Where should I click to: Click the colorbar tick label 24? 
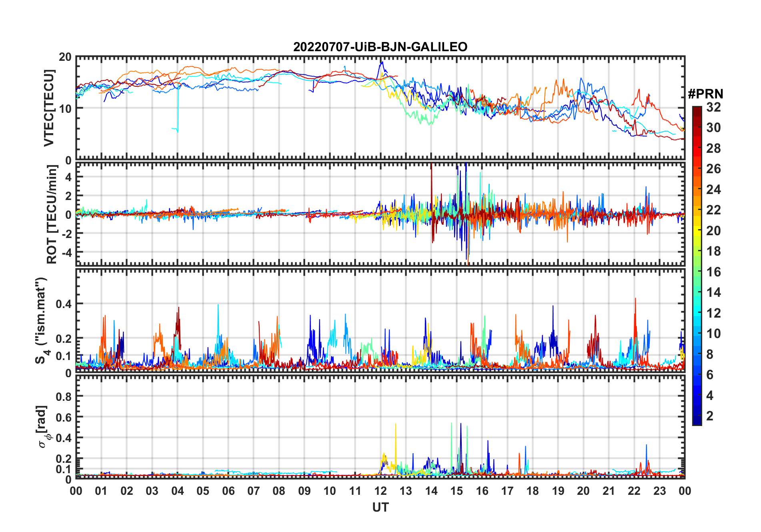pos(713,190)
